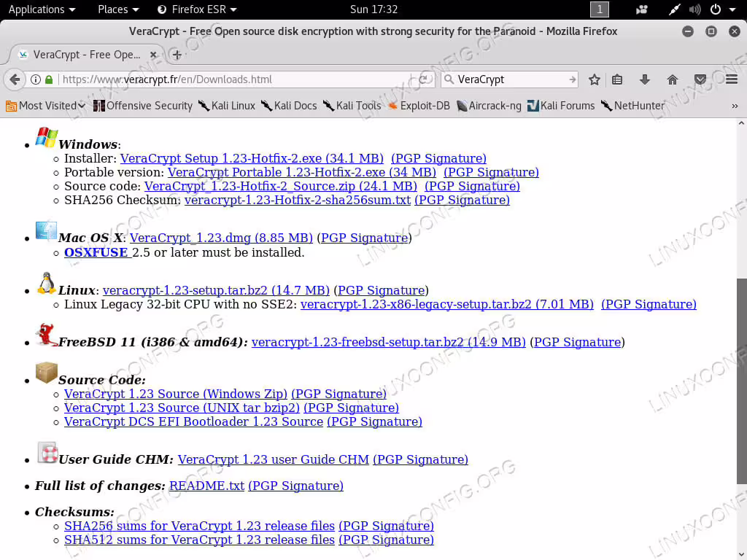This screenshot has width=747, height=560.
Task: Open PGP Signature for README.txt
Action: (x=296, y=486)
